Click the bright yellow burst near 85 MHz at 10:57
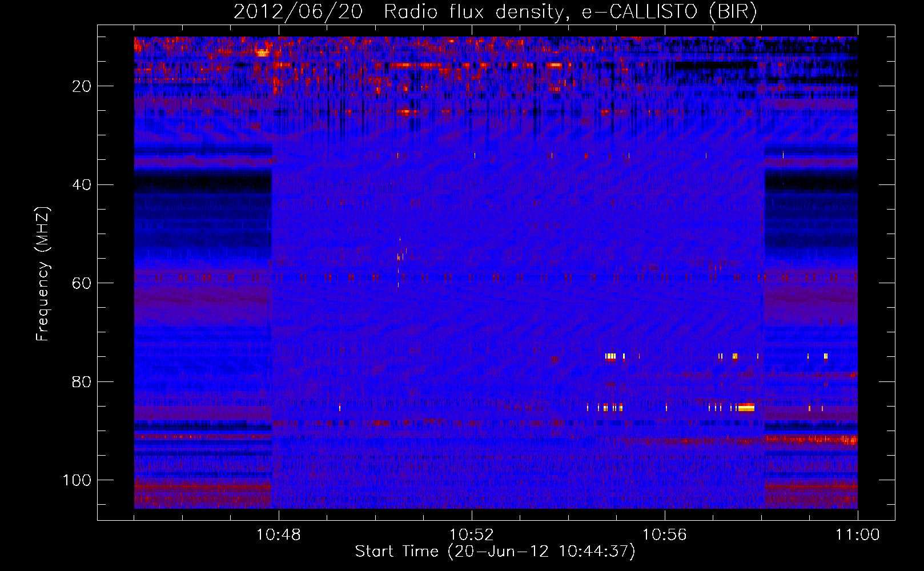The height and width of the screenshot is (571, 924). point(746,407)
